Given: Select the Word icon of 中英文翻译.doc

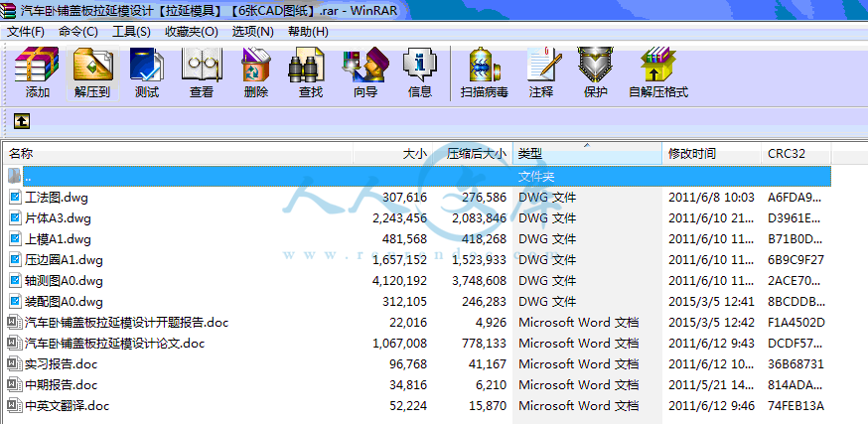Looking at the screenshot, I should coord(14,406).
